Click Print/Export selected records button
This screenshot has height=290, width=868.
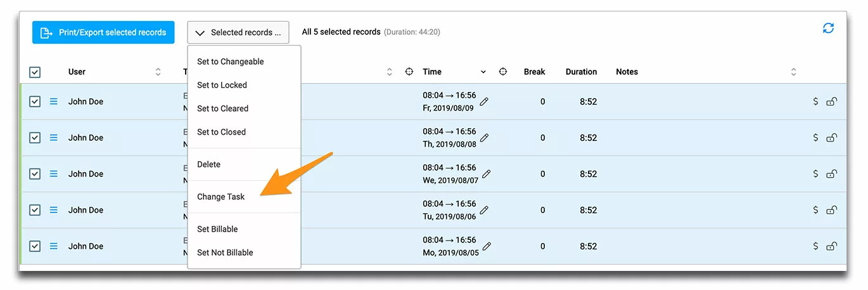103,32
